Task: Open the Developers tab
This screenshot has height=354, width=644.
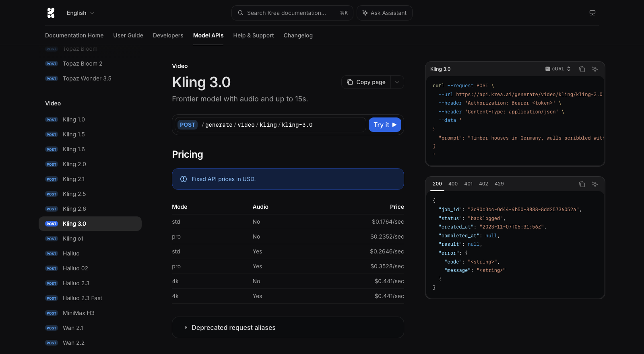Action: pos(168,35)
